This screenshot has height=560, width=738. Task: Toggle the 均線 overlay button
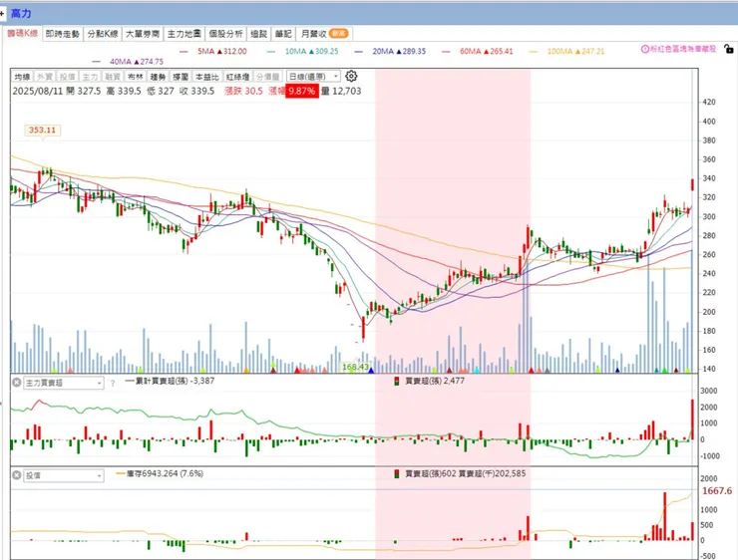coord(22,77)
